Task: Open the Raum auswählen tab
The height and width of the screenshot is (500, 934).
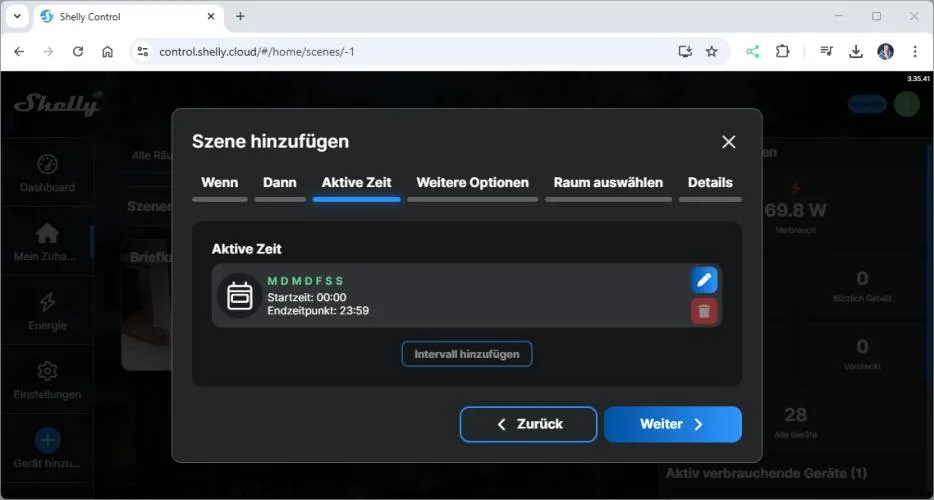Action: point(608,183)
